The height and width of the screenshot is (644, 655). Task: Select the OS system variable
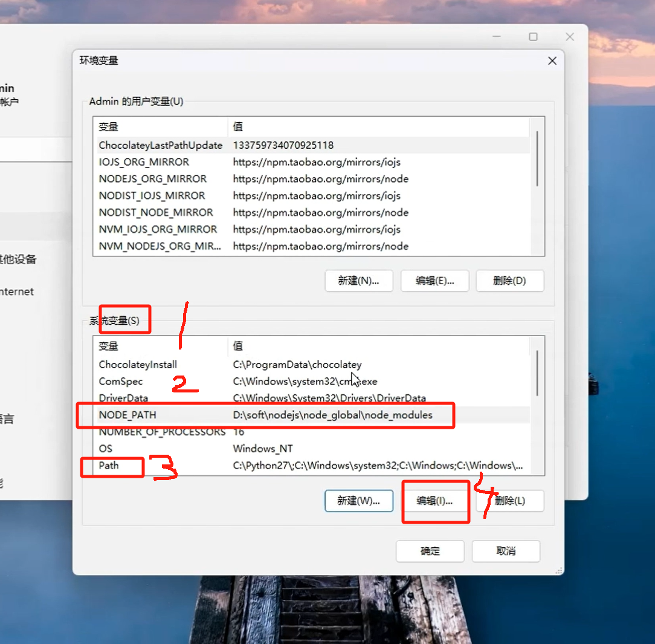click(313, 449)
